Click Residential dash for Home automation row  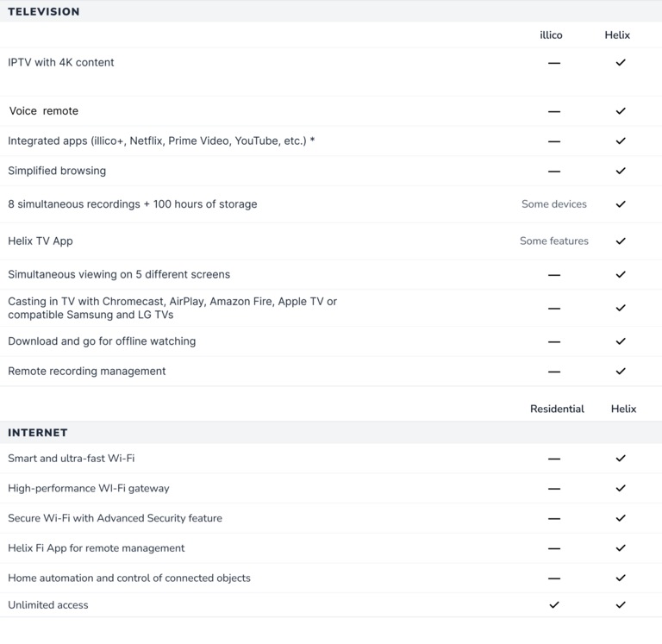pyautogui.click(x=554, y=578)
